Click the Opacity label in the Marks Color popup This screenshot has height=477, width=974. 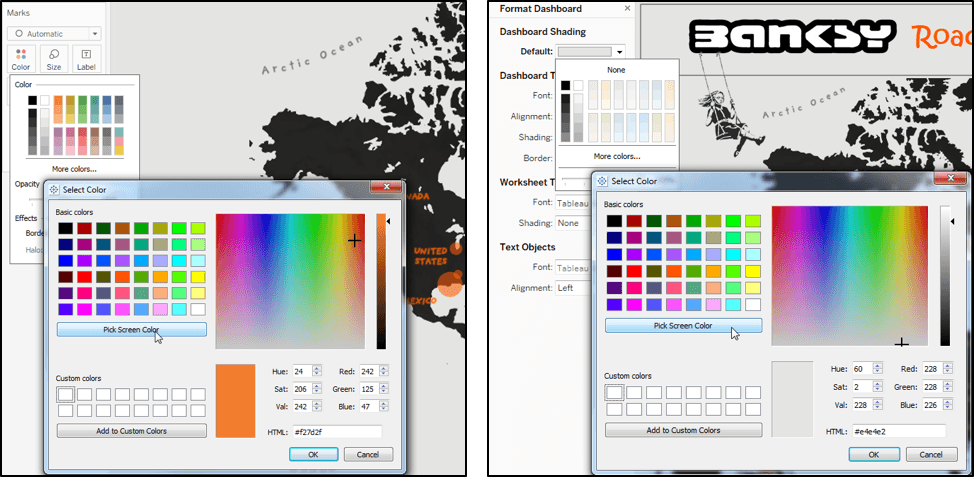27,184
